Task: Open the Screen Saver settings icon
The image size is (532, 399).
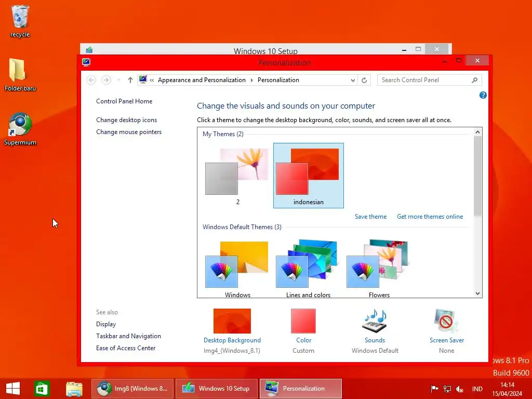Action: coord(446,321)
